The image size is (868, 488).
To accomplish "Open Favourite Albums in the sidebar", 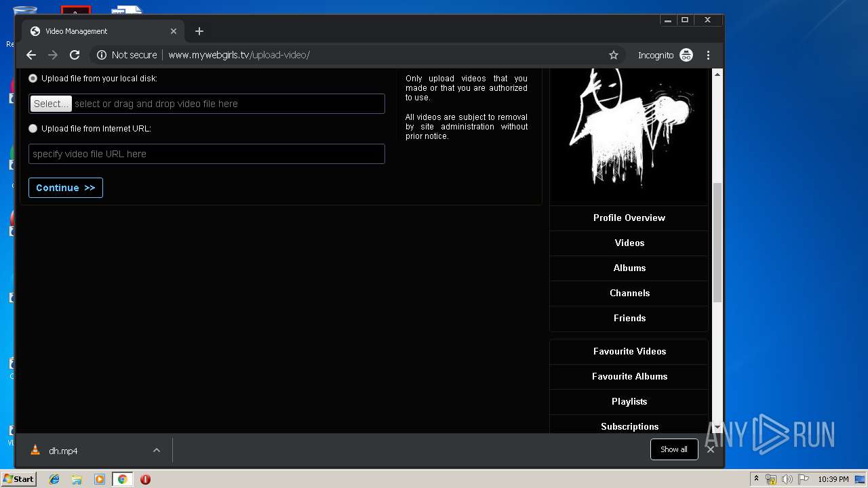I will (x=629, y=376).
